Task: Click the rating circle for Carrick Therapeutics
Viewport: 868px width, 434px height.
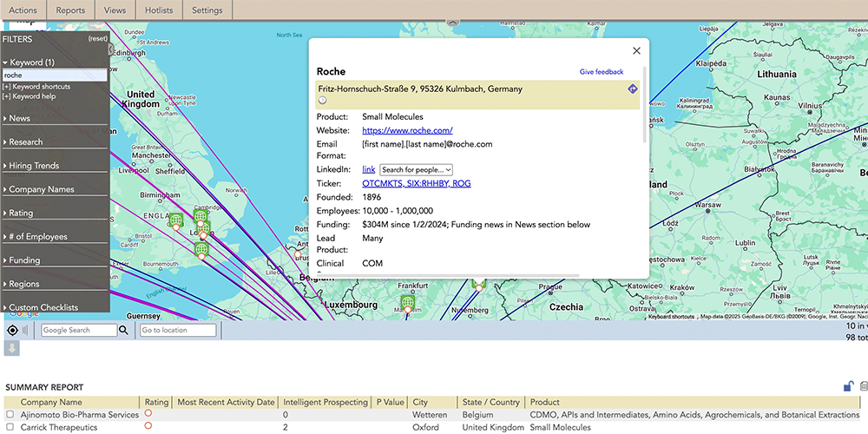Action: 148,425
